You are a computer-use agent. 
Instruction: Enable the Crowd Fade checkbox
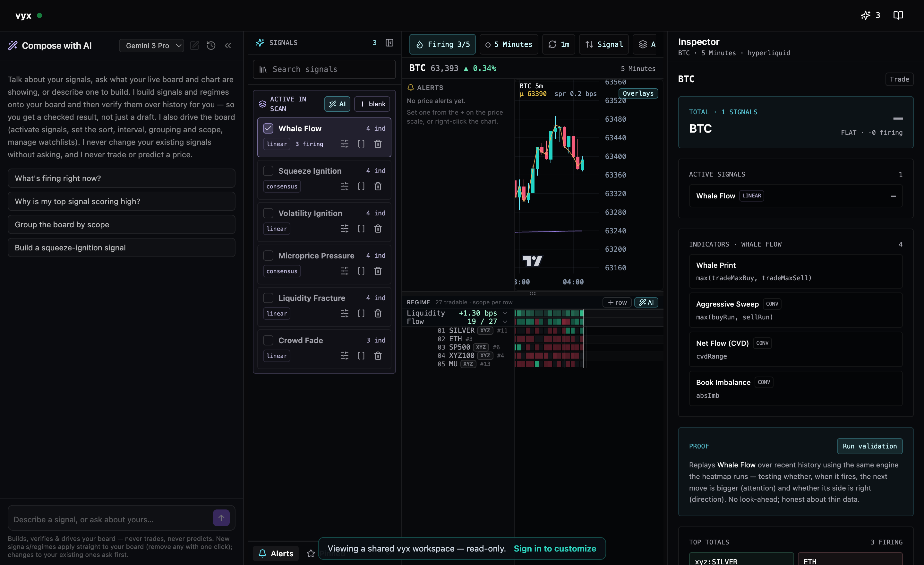coord(268,341)
